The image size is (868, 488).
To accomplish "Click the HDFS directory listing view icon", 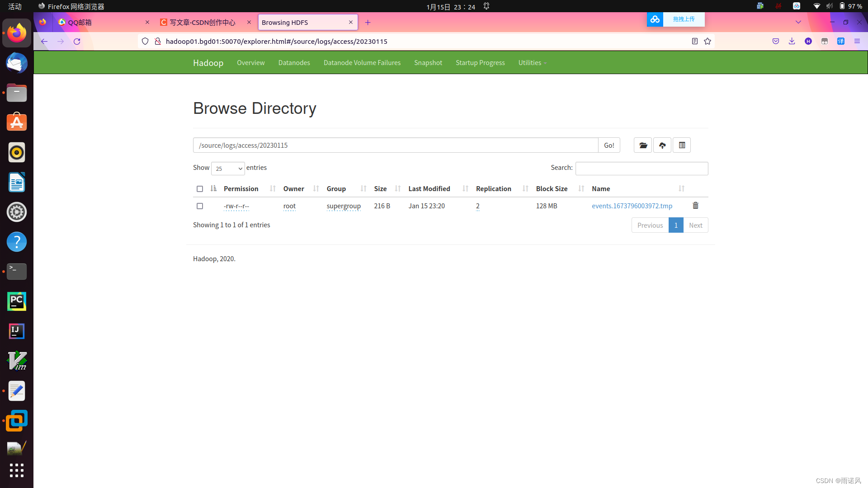I will pos(681,145).
